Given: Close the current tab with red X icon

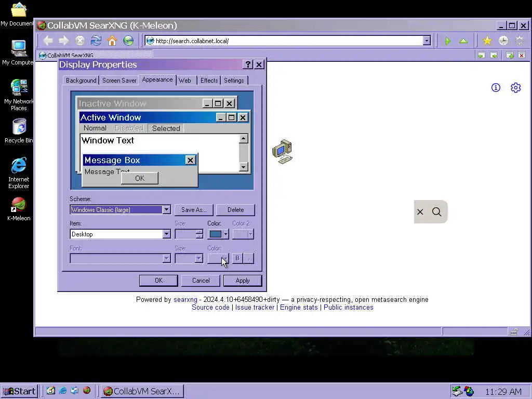Looking at the screenshot, I should pyautogui.click(x=522, y=55).
